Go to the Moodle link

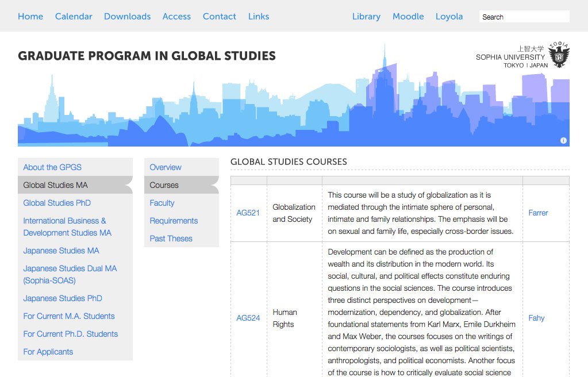408,17
